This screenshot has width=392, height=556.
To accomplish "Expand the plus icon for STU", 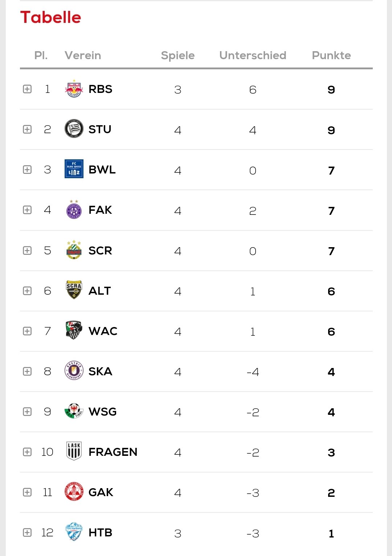I will (27, 130).
